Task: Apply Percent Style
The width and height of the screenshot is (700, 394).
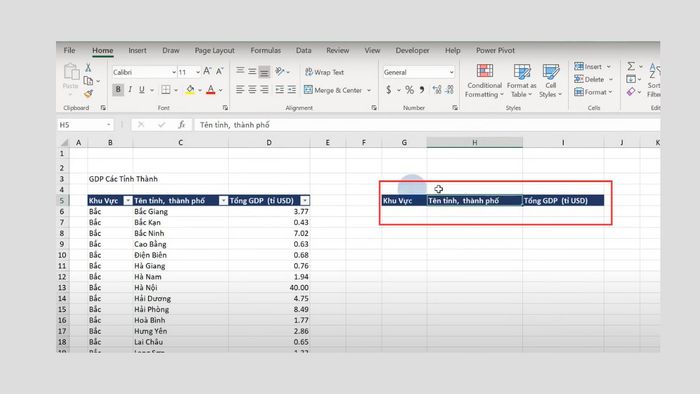Action: point(409,90)
